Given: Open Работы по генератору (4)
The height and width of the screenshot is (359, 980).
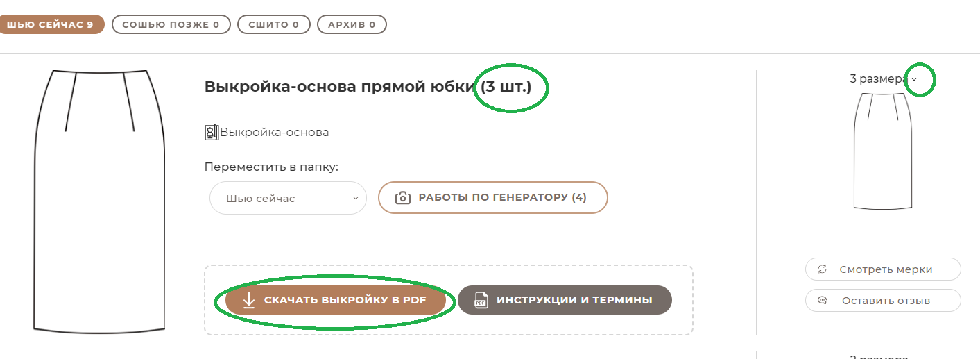Looking at the screenshot, I should coord(492,197).
